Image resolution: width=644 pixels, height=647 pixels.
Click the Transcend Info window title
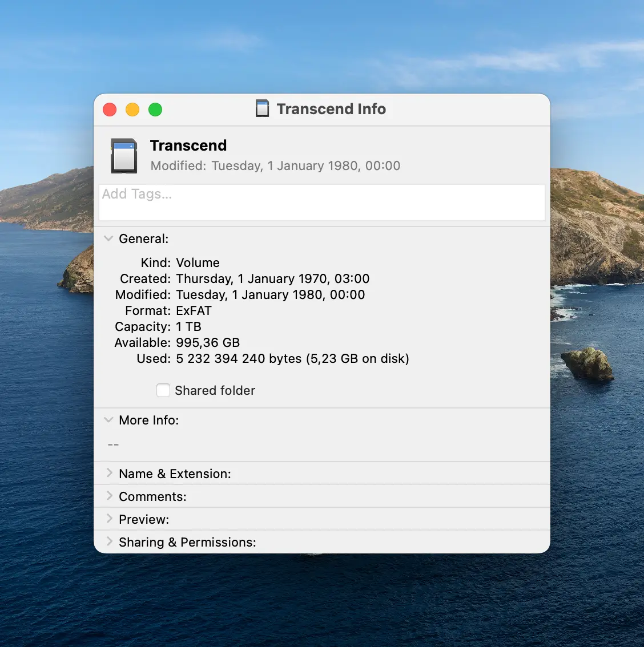pos(331,109)
